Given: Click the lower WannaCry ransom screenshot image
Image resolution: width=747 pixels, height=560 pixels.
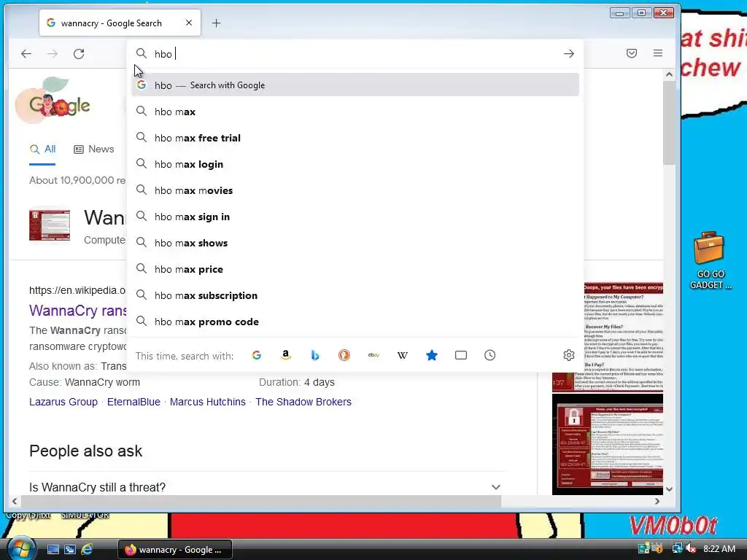Looking at the screenshot, I should tap(608, 444).
